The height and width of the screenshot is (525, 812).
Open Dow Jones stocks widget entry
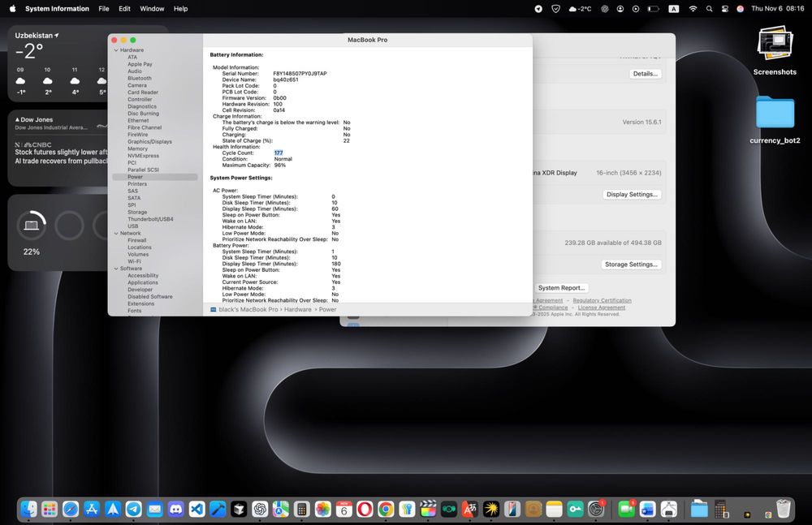[61, 123]
